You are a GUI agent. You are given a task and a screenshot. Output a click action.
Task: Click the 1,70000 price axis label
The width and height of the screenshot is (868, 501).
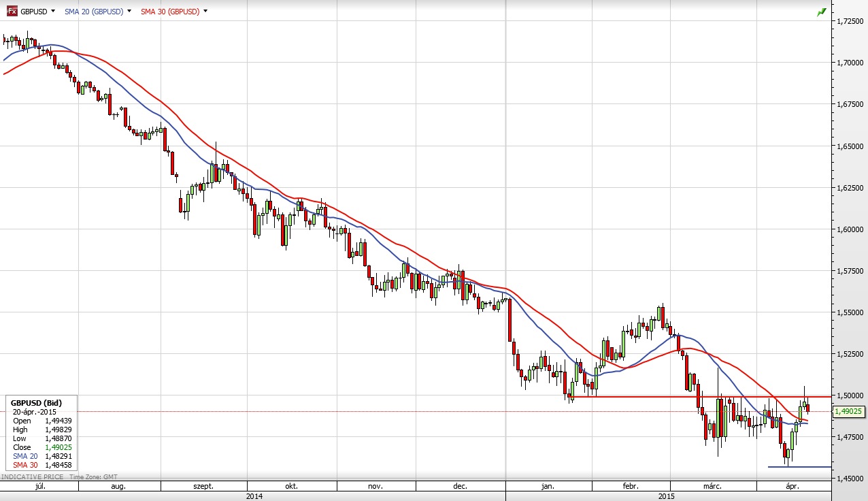[850, 63]
